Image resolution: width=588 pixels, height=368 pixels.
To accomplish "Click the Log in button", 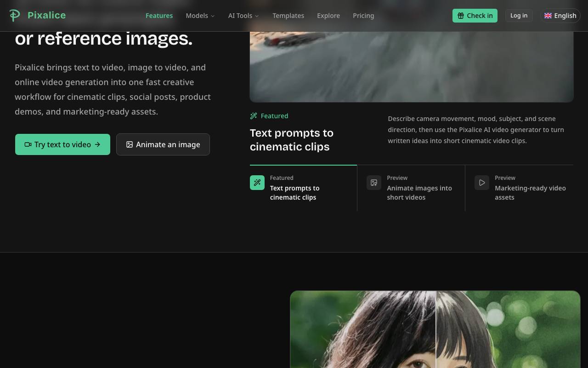I will coord(519,16).
